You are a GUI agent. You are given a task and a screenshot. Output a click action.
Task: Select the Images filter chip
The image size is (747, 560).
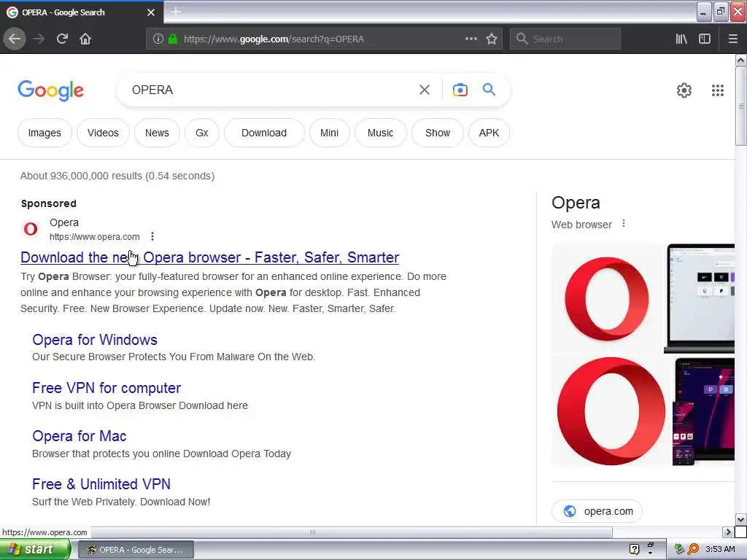tap(44, 133)
